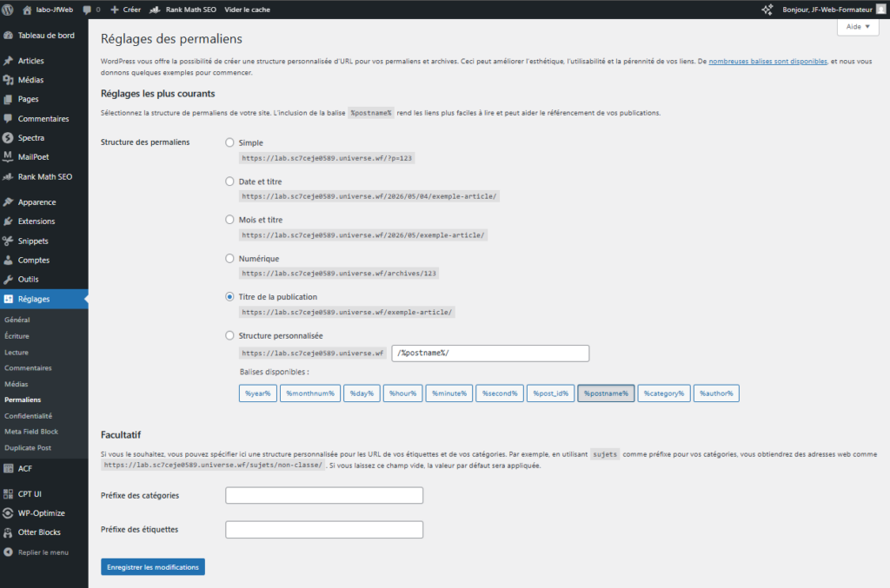Click the %year% tag button
This screenshot has width=890, height=588.
[x=257, y=393]
